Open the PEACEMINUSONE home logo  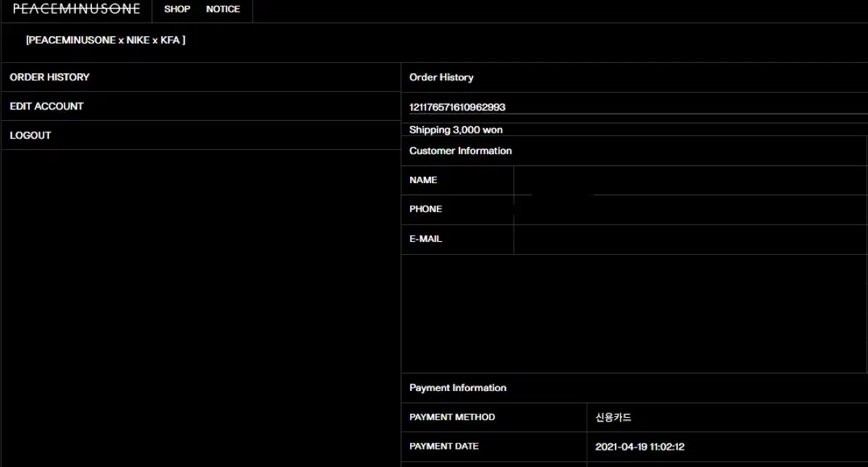click(x=76, y=9)
